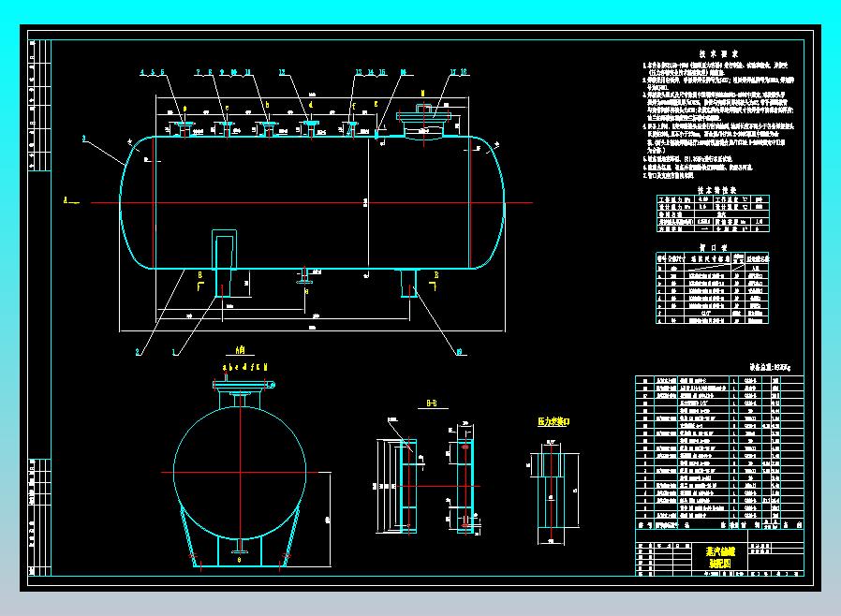Click part balloon number 2
The width and height of the screenshot is (841, 616).
(138, 352)
